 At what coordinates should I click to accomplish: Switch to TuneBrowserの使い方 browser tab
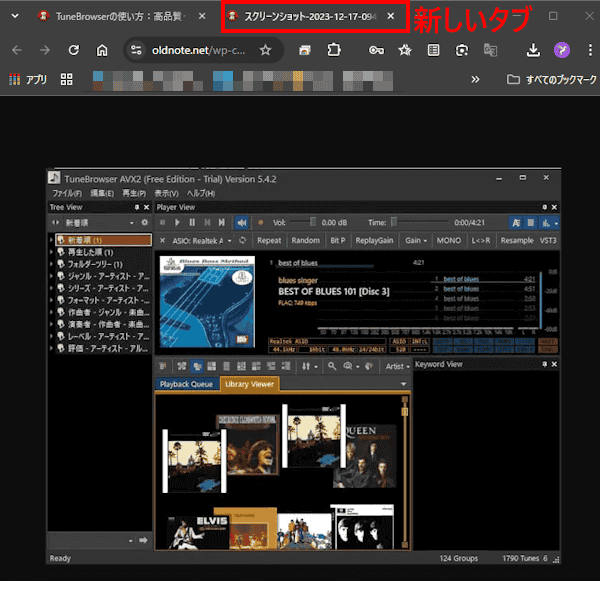coord(119,16)
